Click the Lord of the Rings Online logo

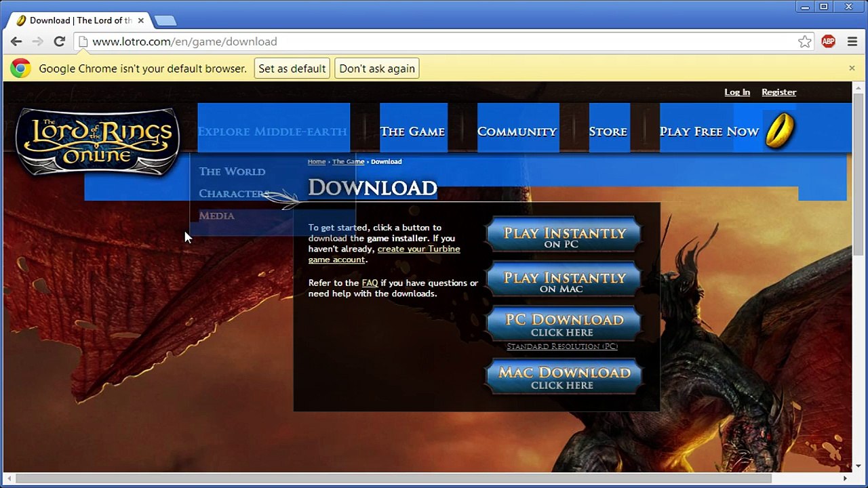click(98, 141)
